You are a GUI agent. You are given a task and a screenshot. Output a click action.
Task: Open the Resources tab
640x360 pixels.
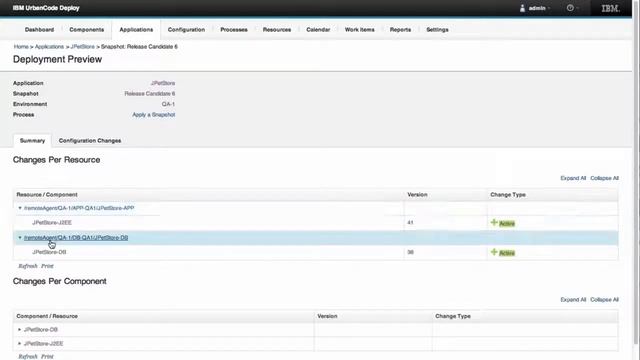click(x=277, y=30)
